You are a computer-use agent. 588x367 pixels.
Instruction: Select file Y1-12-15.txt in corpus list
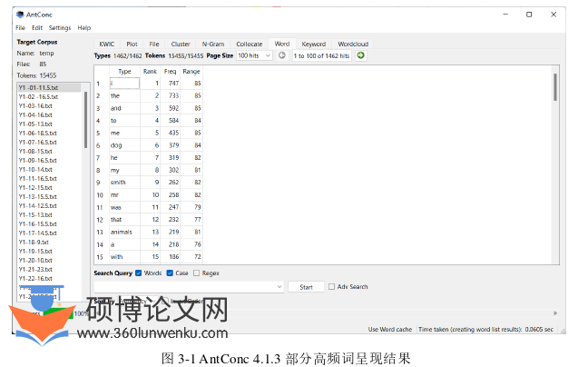pyautogui.click(x=35, y=188)
